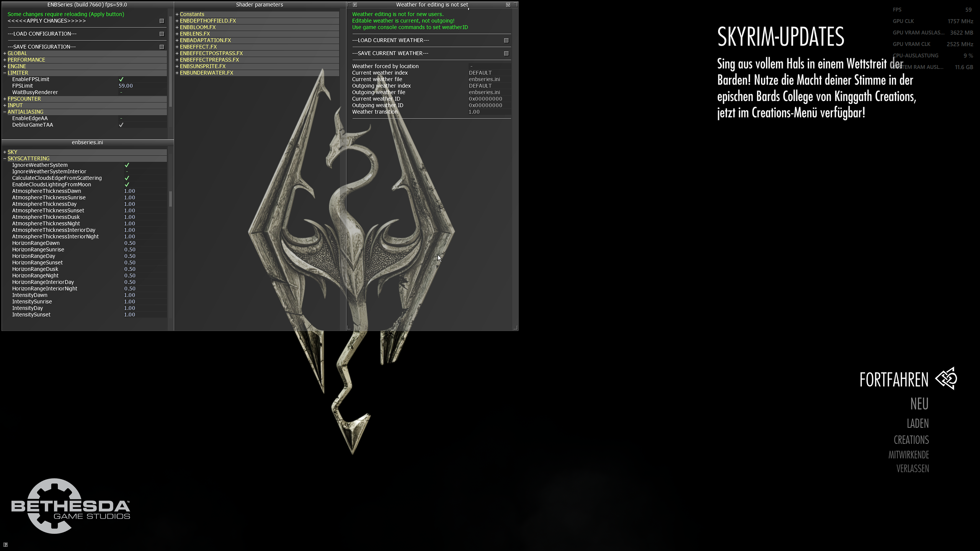The height and width of the screenshot is (551, 980).
Task: Click the LOAD CONFIGURATION square button
Action: click(162, 34)
